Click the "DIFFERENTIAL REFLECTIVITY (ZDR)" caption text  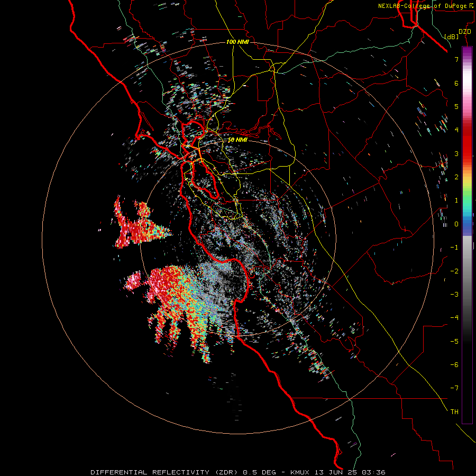point(165,472)
